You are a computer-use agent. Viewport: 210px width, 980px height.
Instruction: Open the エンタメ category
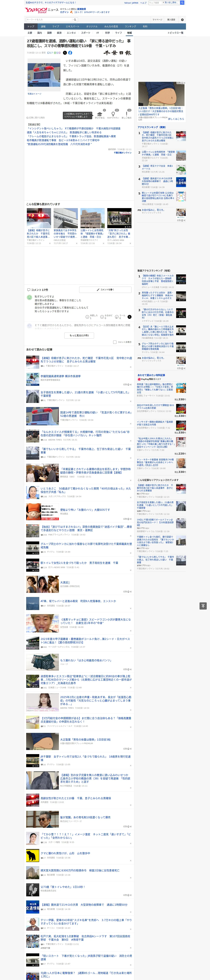pyautogui.click(x=71, y=33)
